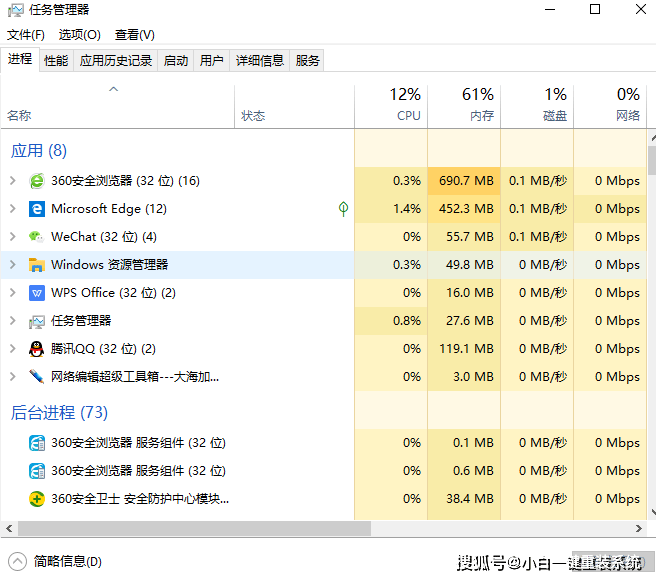Sort by the 网络 0% column header
The width and height of the screenshot is (656, 580).
coord(610,107)
